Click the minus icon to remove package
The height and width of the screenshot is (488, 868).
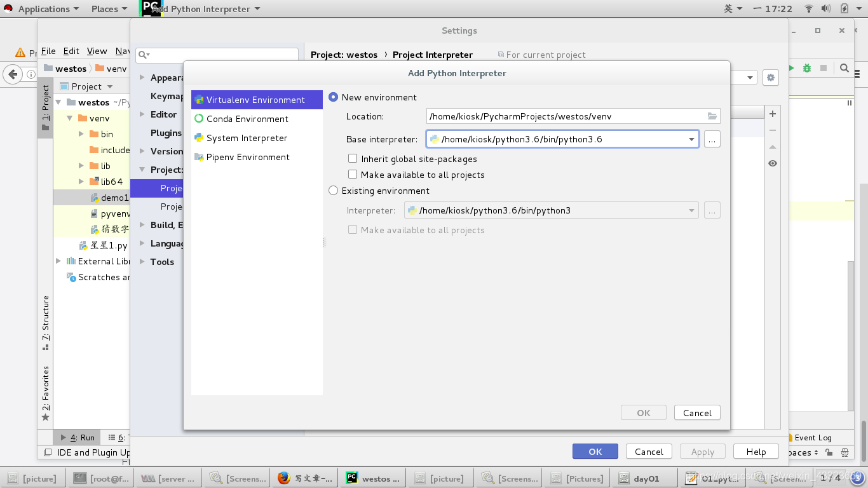click(773, 130)
